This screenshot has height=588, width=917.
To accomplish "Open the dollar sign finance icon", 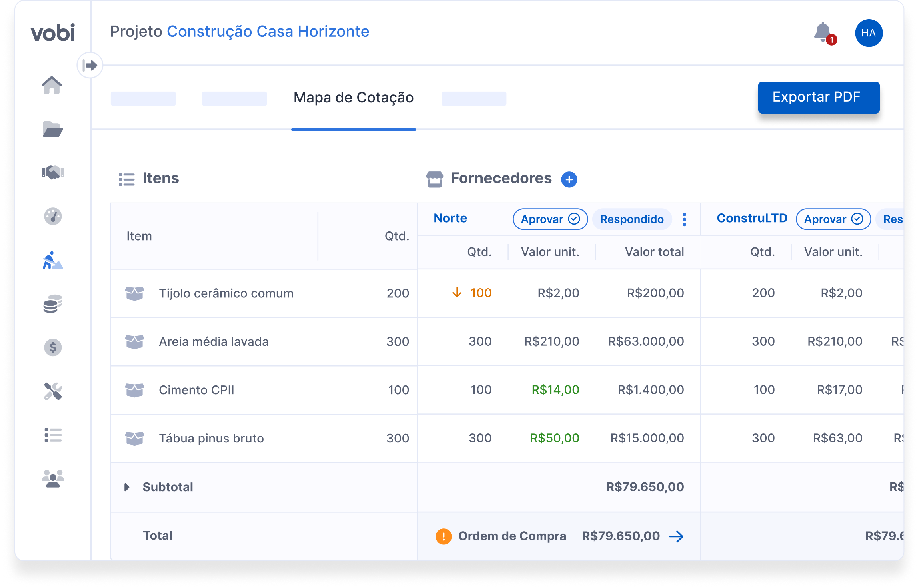I will click(x=53, y=347).
